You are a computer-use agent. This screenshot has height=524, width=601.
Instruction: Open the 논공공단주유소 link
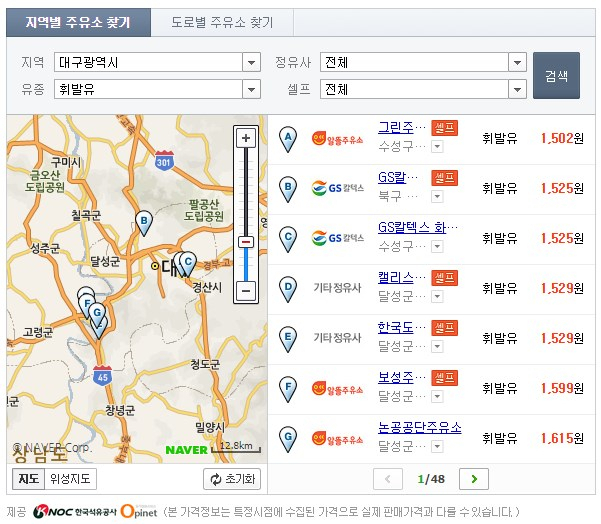(x=419, y=427)
